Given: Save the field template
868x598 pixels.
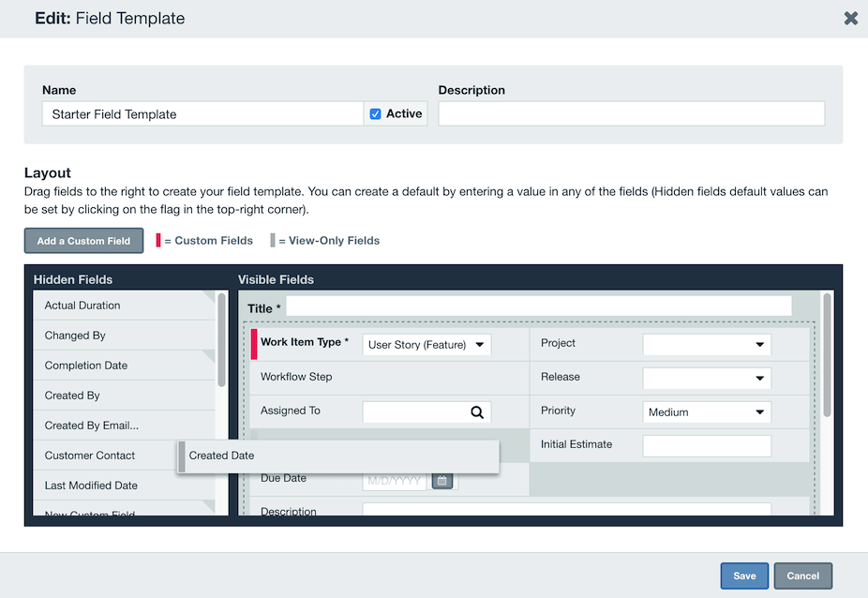Looking at the screenshot, I should tap(744, 576).
